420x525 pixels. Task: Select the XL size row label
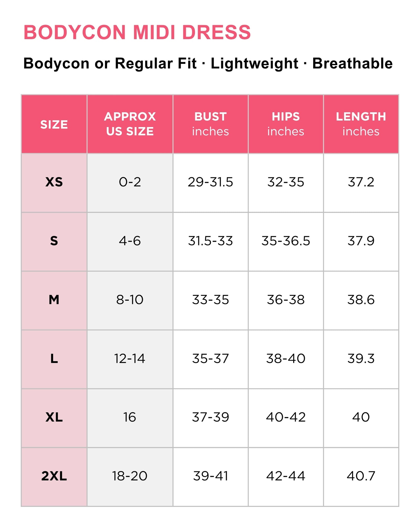[x=54, y=418]
